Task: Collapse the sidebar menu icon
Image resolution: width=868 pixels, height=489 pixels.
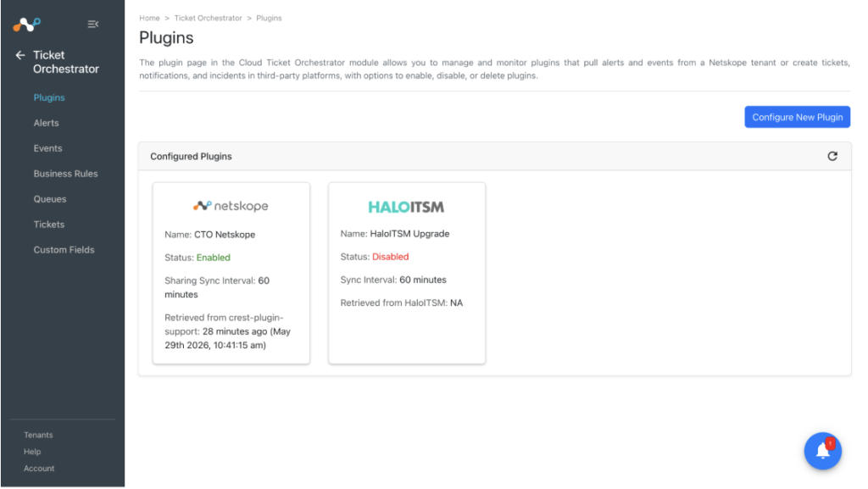Action: tap(93, 24)
